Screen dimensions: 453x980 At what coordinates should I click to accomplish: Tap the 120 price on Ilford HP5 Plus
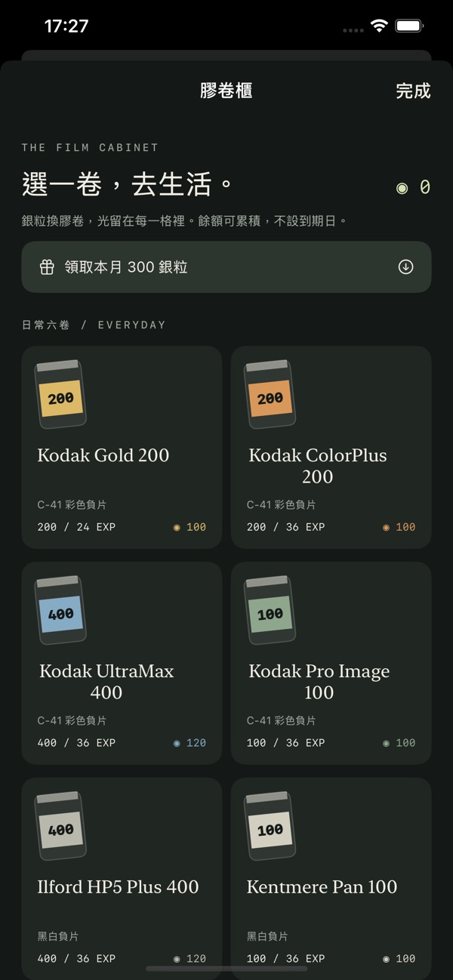(196, 960)
